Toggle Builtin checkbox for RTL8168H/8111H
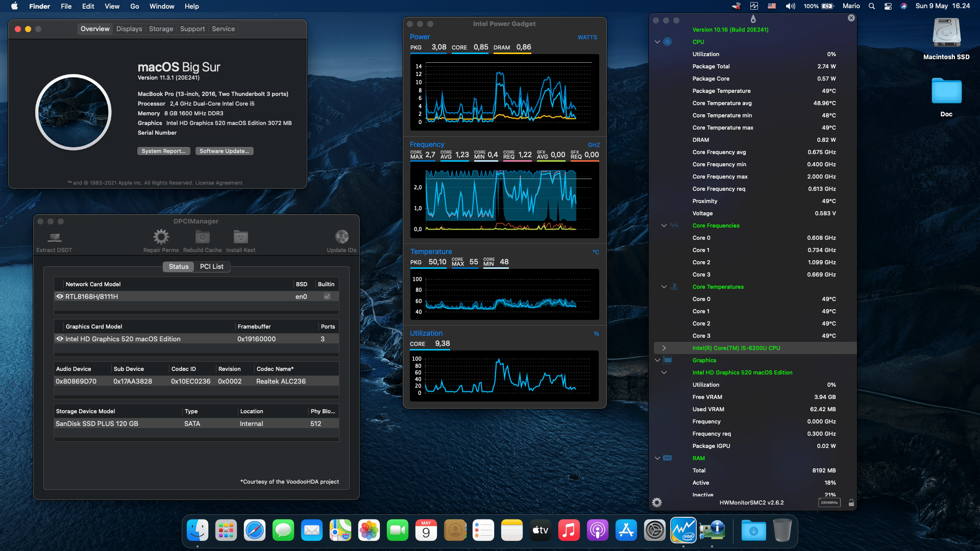This screenshot has height=551, width=980. pyautogui.click(x=327, y=296)
